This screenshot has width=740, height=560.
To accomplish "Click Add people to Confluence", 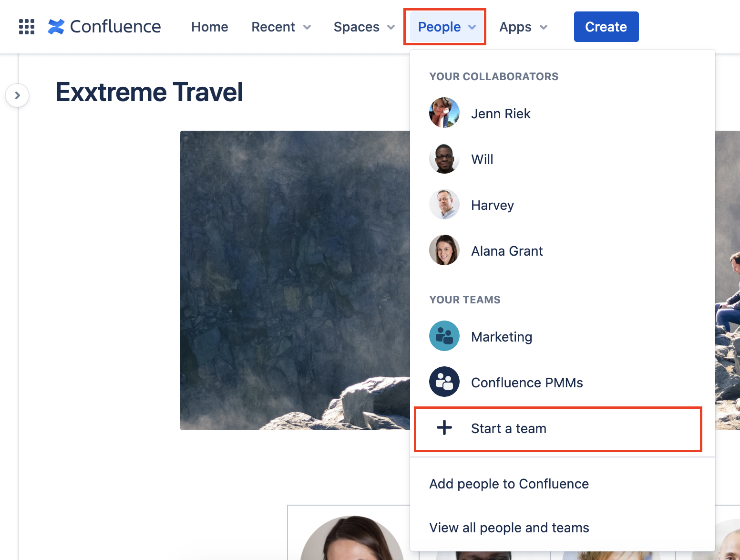I will (509, 484).
